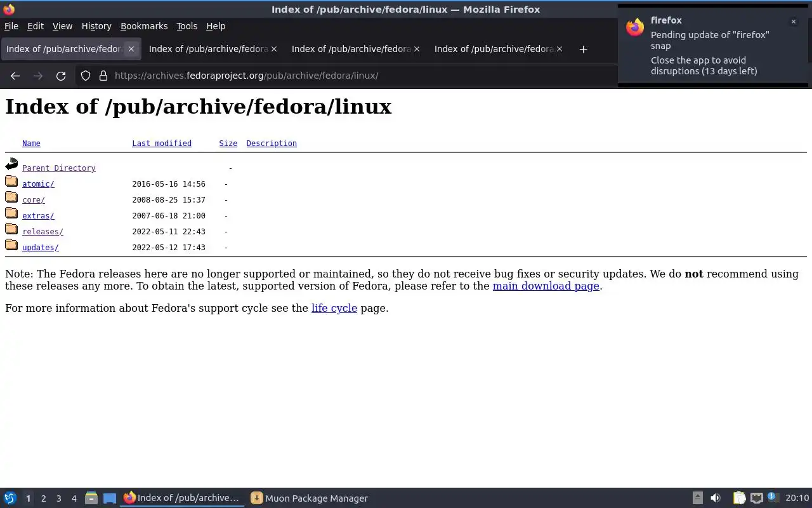Switch to virtual desktop 3
Viewport: 812px width, 508px height.
[58, 498]
